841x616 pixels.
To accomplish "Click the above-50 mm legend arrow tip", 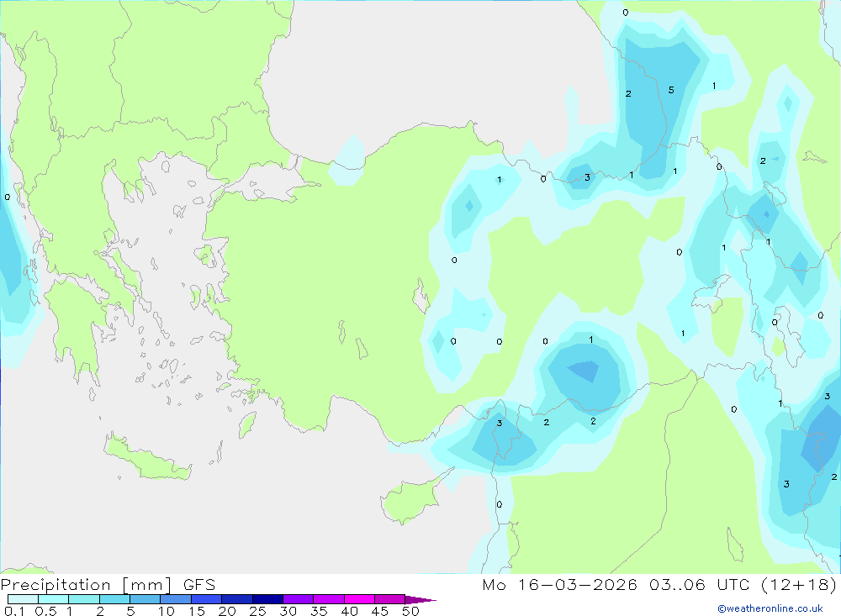I will click(x=420, y=599).
